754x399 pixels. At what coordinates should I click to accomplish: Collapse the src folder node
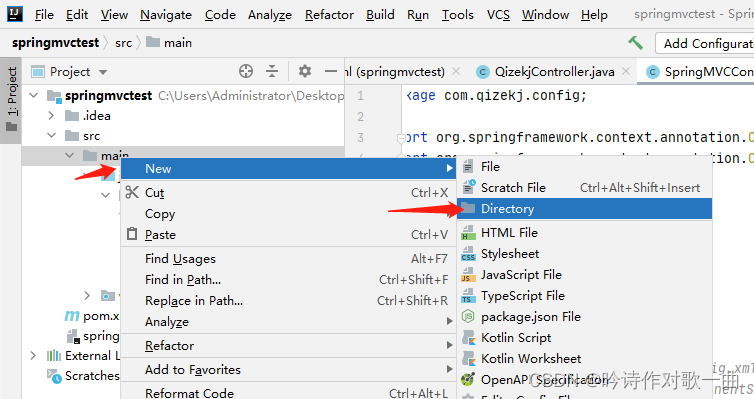point(51,136)
